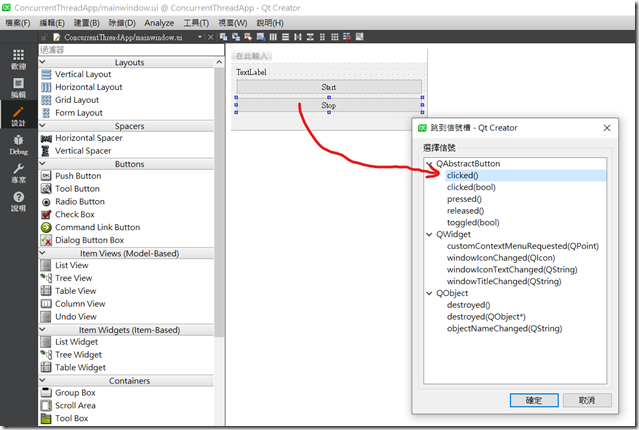Collapse the Buttons category

[42, 163]
